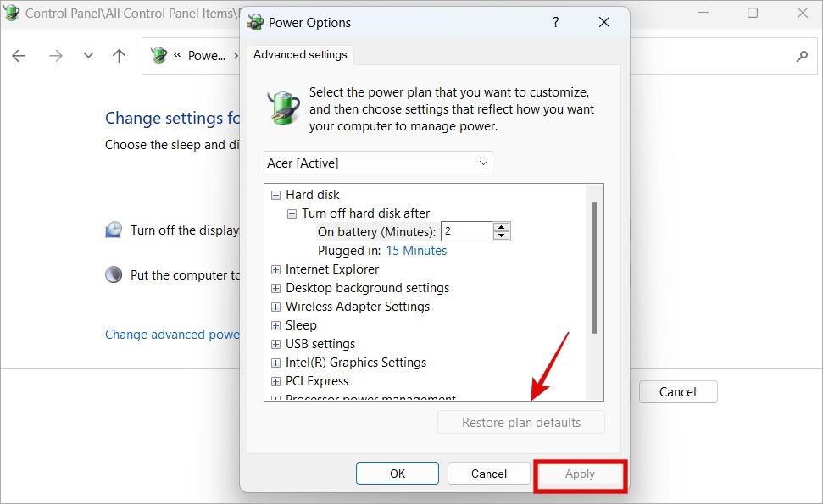Image resolution: width=823 pixels, height=504 pixels.
Task: Select the USB settings tree label
Action: point(320,344)
